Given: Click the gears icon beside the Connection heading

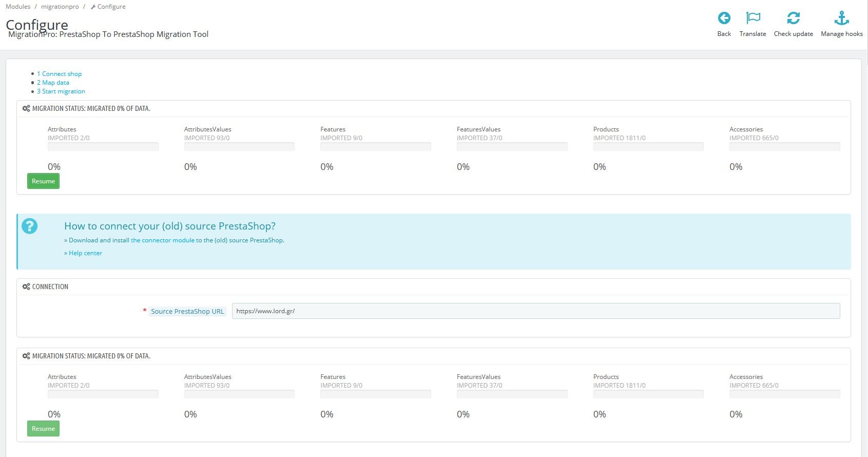Looking at the screenshot, I should [26, 287].
